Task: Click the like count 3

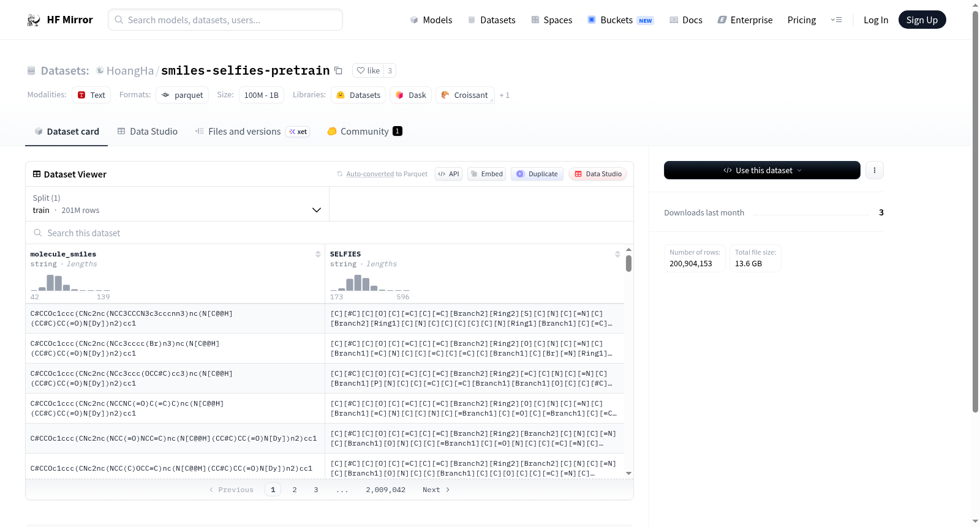Action: pyautogui.click(x=390, y=70)
